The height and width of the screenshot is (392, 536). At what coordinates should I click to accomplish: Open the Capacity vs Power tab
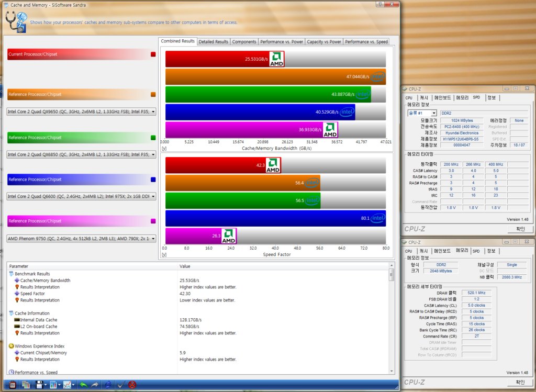(324, 42)
